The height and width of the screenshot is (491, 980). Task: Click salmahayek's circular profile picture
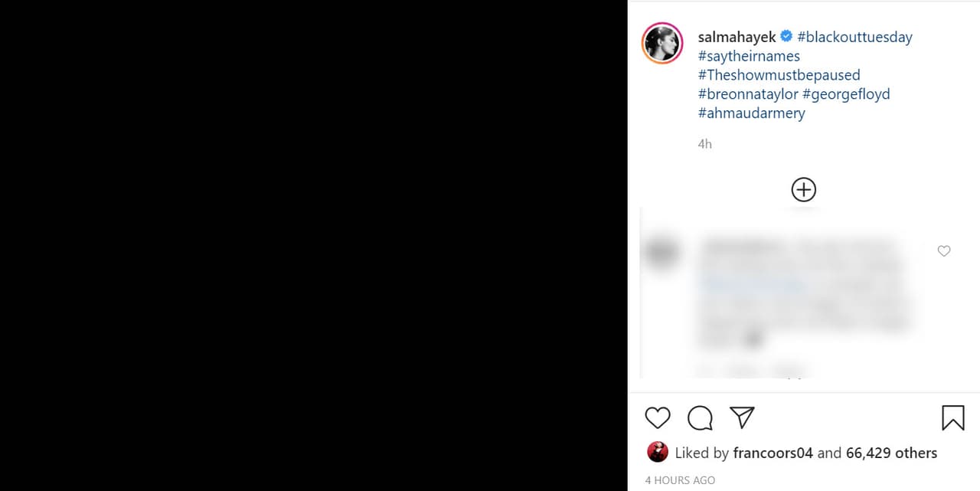661,44
